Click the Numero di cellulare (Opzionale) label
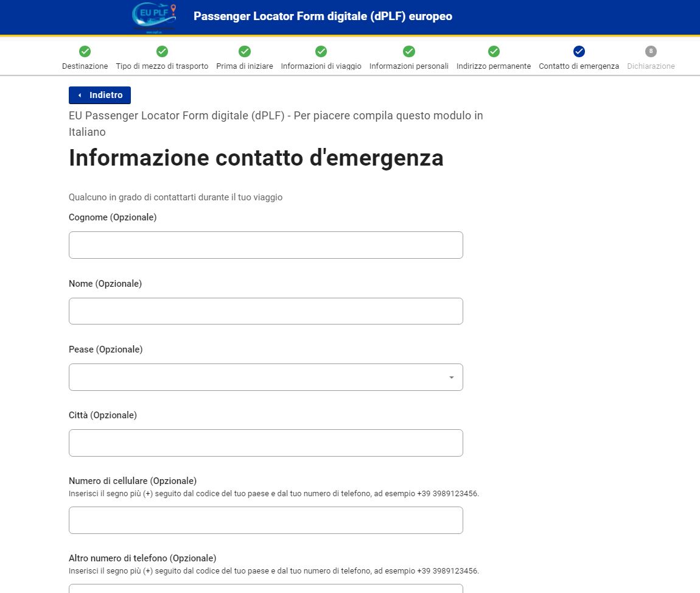This screenshot has width=700, height=593. pos(133,481)
